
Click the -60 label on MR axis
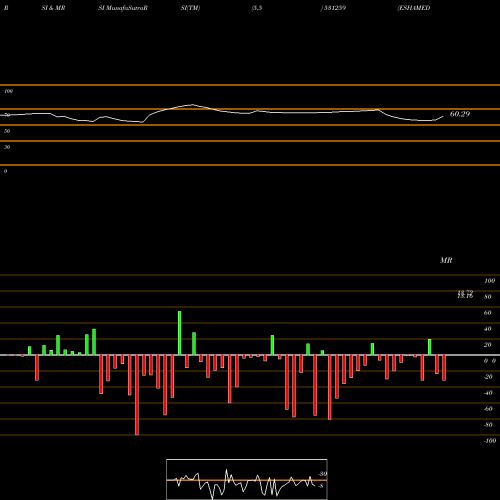tap(488, 409)
